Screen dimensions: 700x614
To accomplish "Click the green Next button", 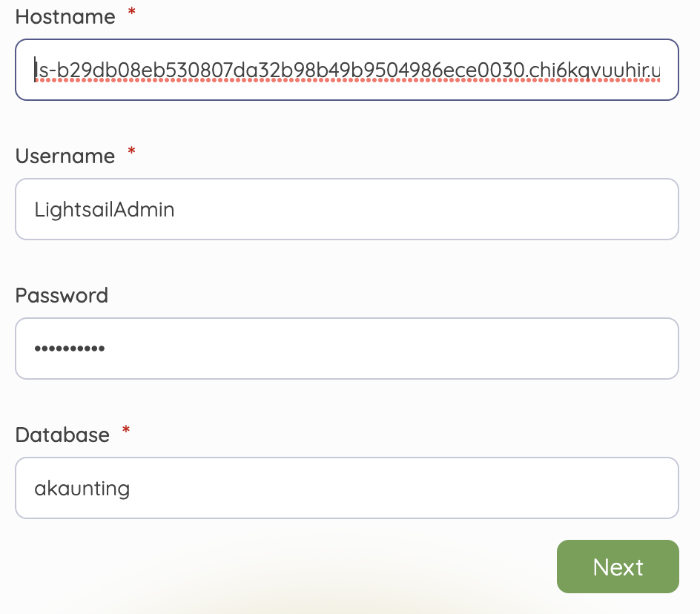I will coord(618,567).
